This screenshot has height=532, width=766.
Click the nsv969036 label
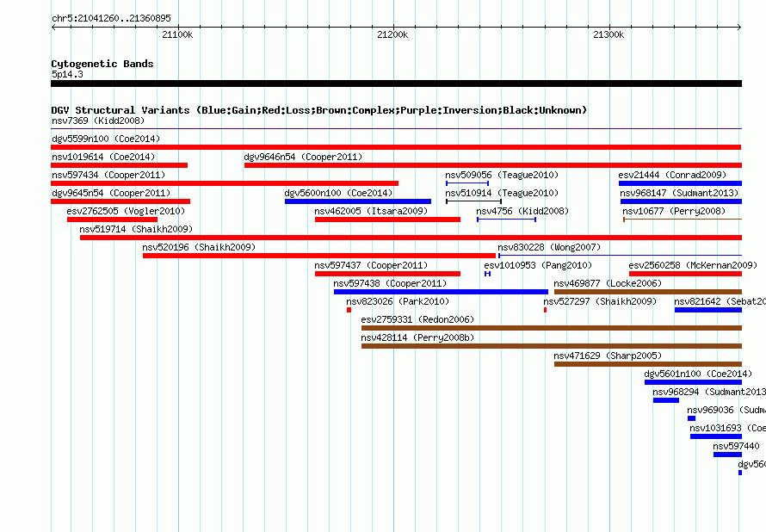click(x=726, y=410)
